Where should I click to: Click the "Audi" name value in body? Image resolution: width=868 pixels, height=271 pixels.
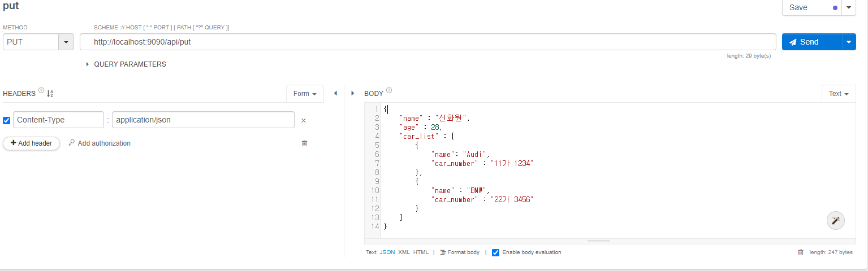pos(476,154)
